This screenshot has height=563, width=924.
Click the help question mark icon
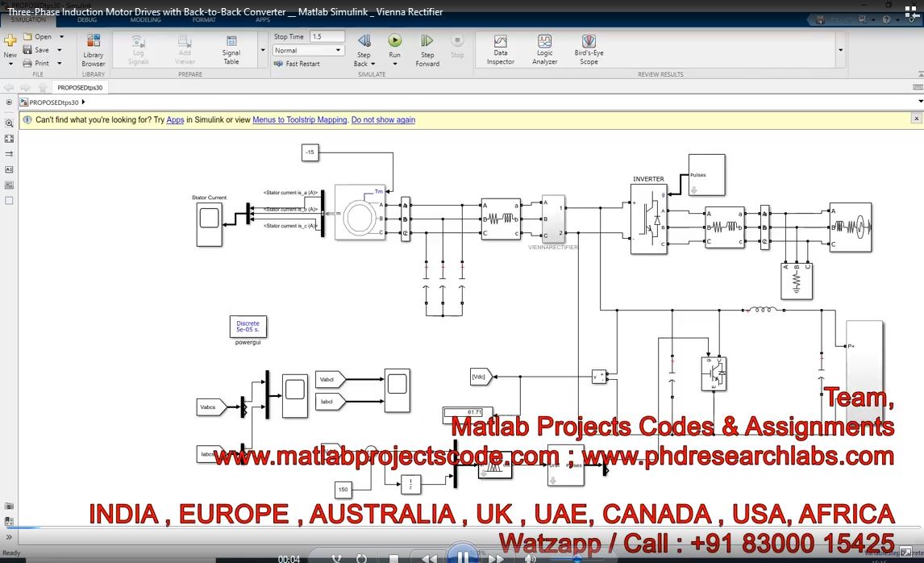click(x=886, y=19)
